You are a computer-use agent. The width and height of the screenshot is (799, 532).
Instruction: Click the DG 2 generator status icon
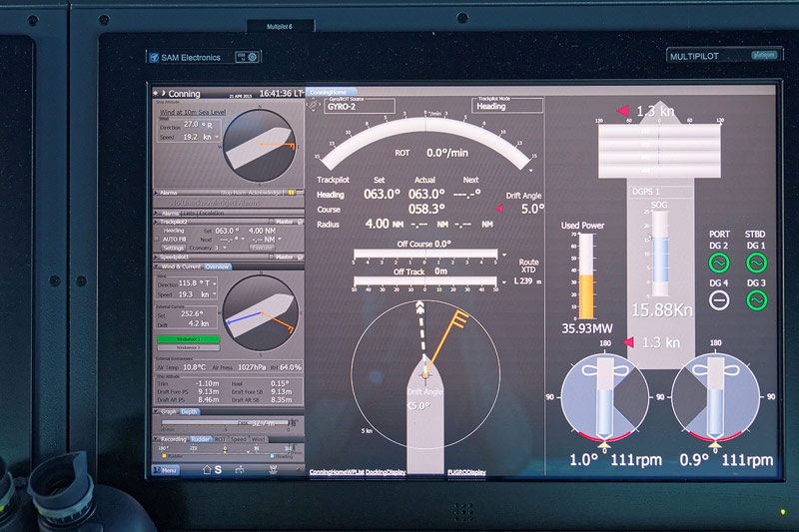718,263
